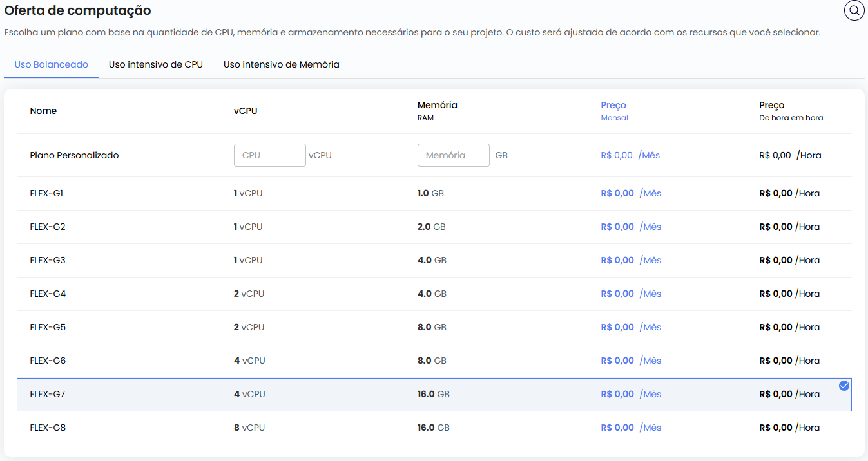Click the Preço Mensal column header
The height and width of the screenshot is (461, 868).
click(614, 111)
